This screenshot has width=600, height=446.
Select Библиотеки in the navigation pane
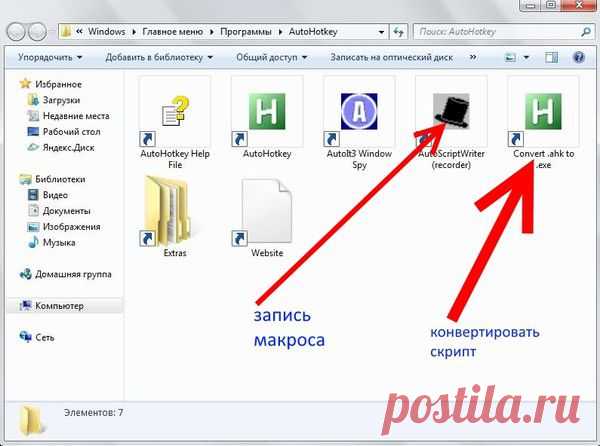coord(60,179)
